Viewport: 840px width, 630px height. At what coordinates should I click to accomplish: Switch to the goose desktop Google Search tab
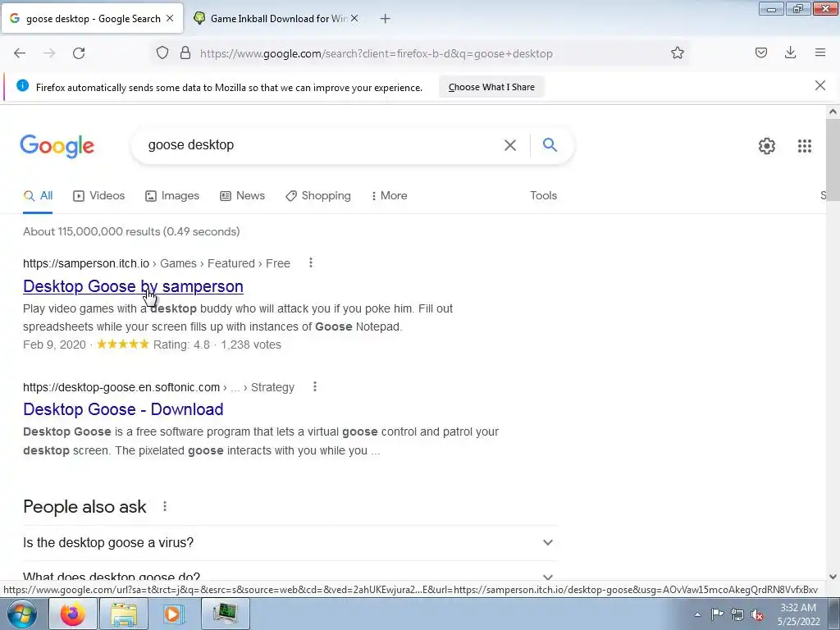pos(92,18)
